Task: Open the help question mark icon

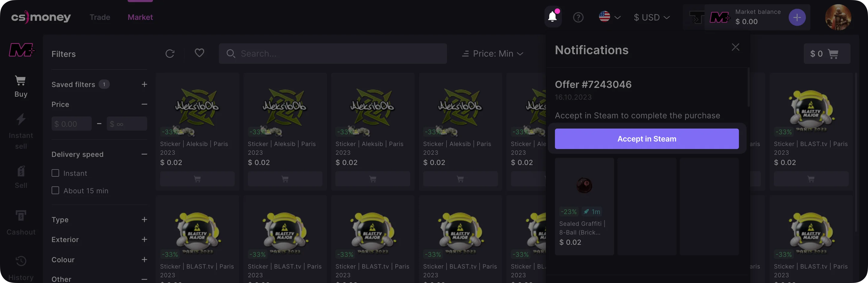Action: [578, 17]
